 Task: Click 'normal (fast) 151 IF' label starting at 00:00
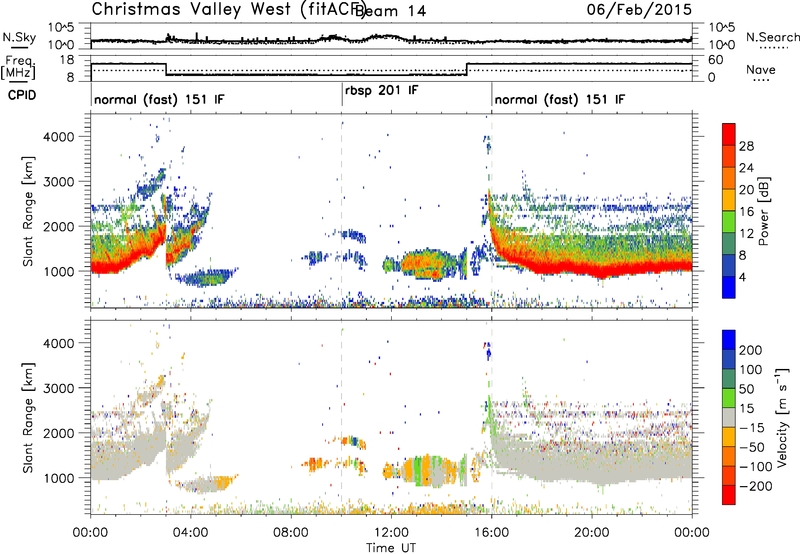pos(159,99)
